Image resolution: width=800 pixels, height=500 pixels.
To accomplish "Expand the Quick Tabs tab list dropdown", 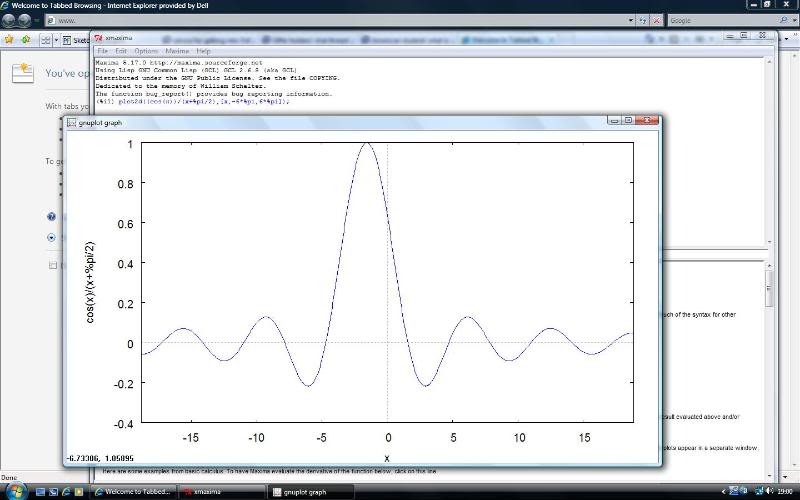I will (x=56, y=40).
